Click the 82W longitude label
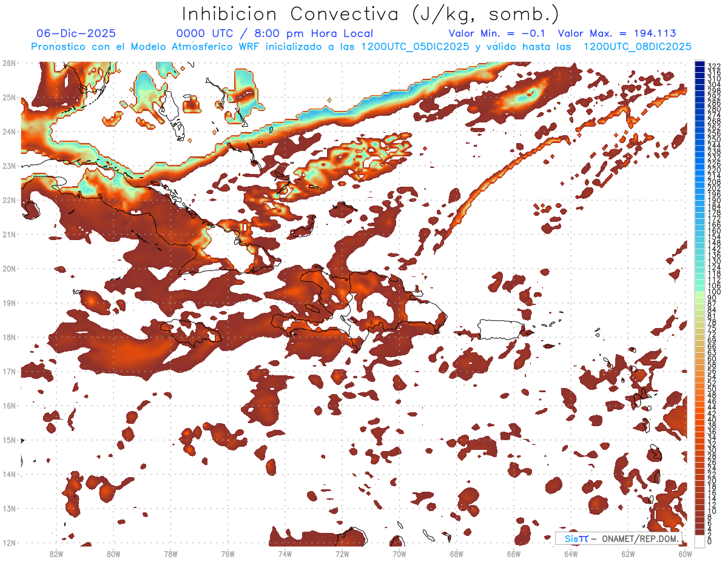Image resolution: width=728 pixels, height=562 pixels. pyautogui.click(x=56, y=554)
